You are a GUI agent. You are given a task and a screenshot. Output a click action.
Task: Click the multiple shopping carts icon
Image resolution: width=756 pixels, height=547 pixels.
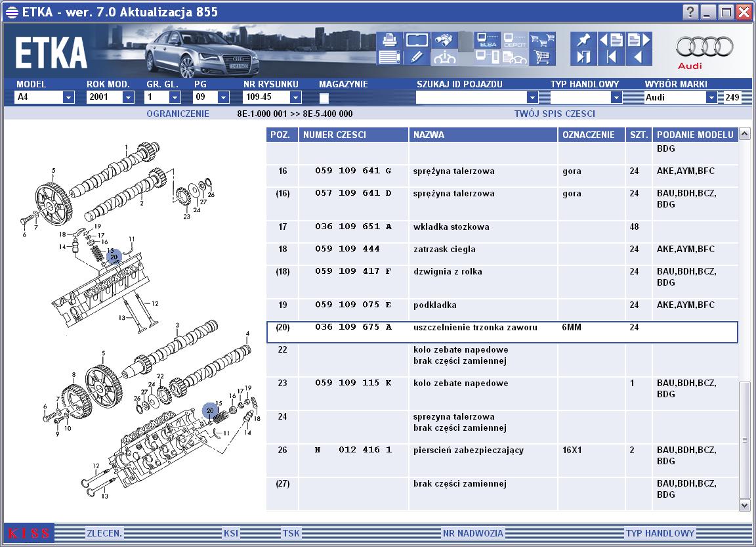543,40
